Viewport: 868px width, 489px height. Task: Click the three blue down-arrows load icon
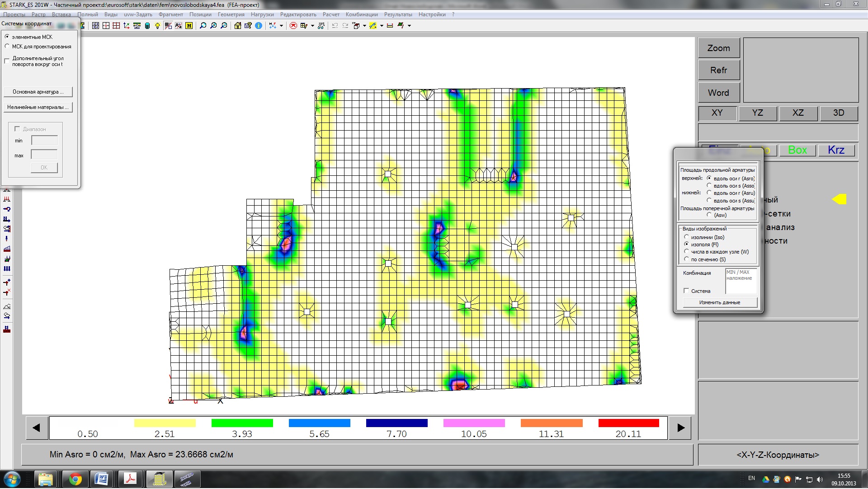click(x=7, y=268)
